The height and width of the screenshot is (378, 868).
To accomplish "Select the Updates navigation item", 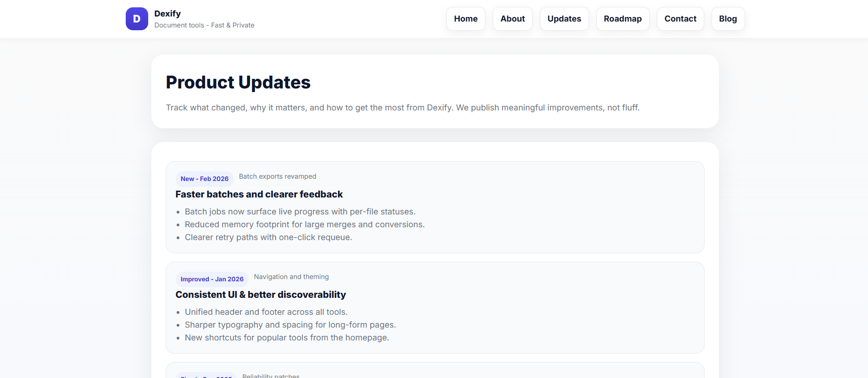I will pos(564,18).
